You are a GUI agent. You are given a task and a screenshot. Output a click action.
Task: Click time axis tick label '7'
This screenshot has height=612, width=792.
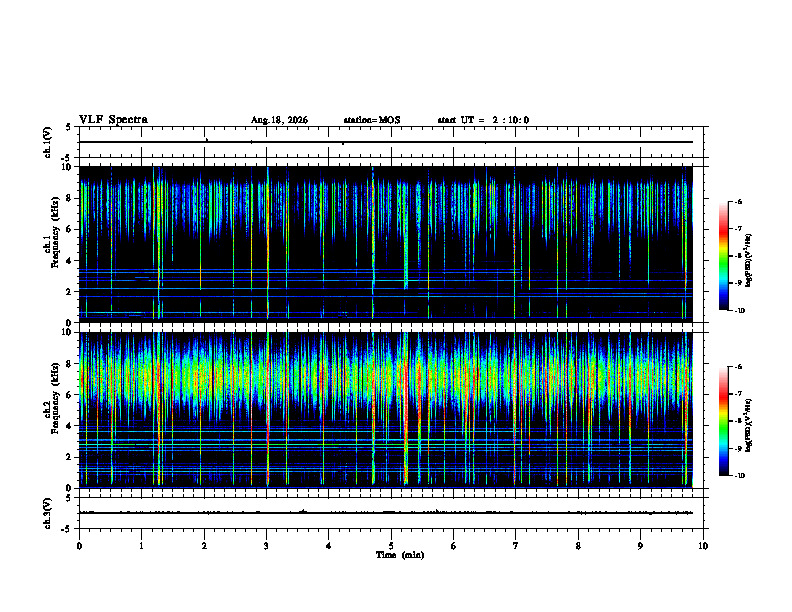point(516,546)
